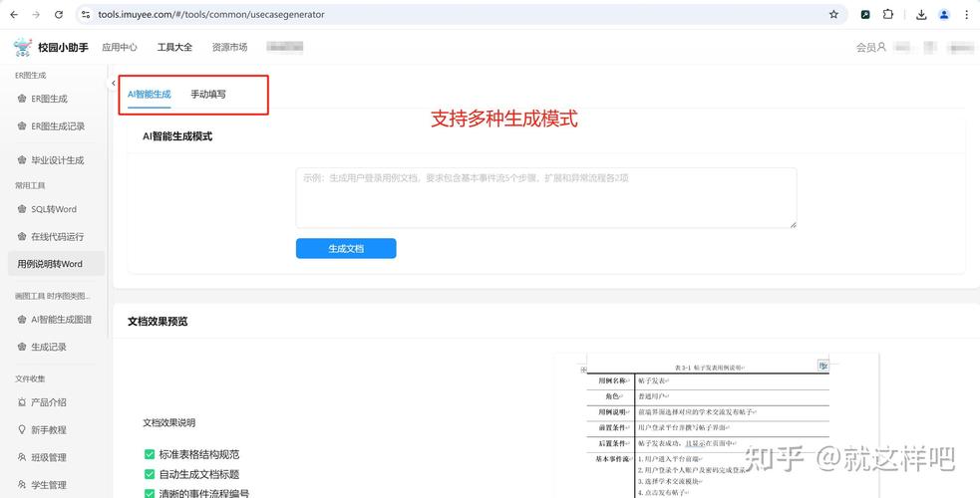The height and width of the screenshot is (498, 980).
Task: Reload the current page
Action: 59,14
